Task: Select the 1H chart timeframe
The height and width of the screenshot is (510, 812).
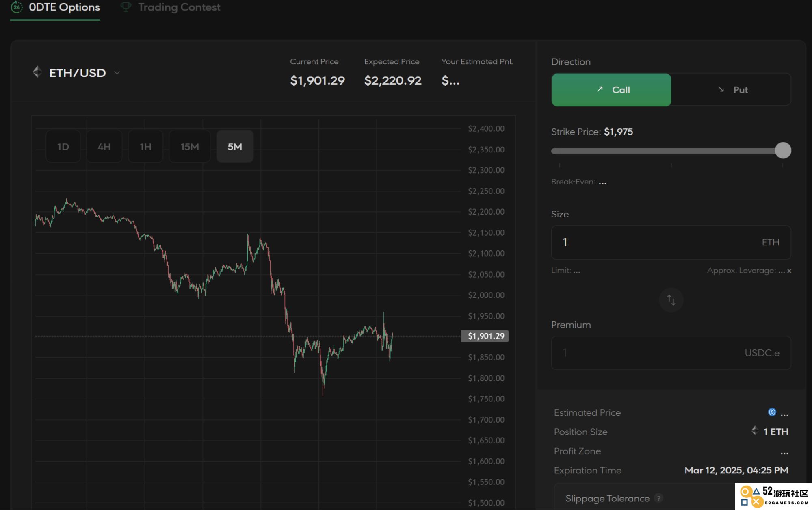Action: pos(145,147)
